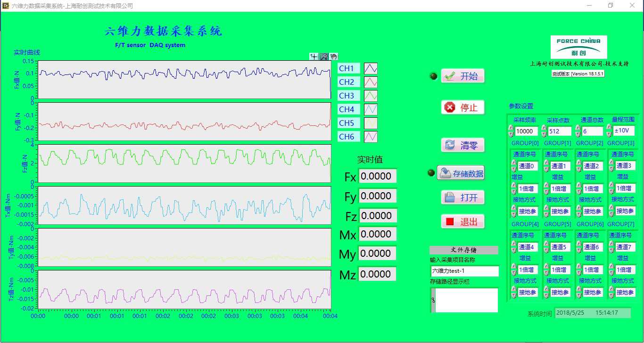Click the CH4 cyan plot legend icon
Screen dimensions: 644x343
click(371, 109)
